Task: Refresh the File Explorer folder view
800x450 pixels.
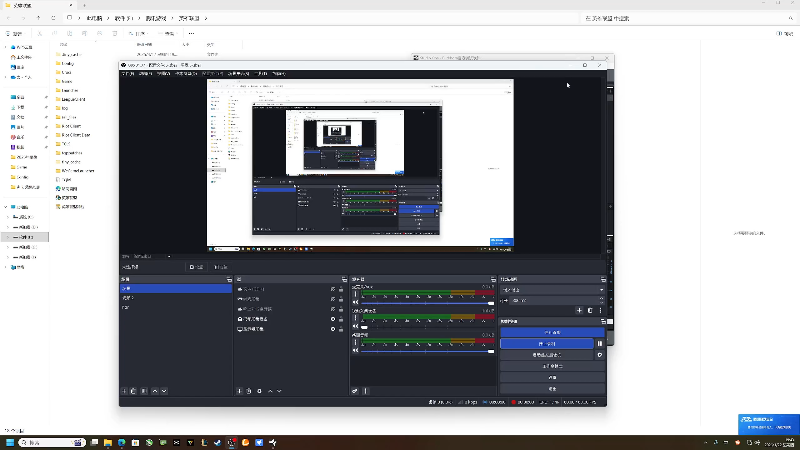Action: point(53,18)
